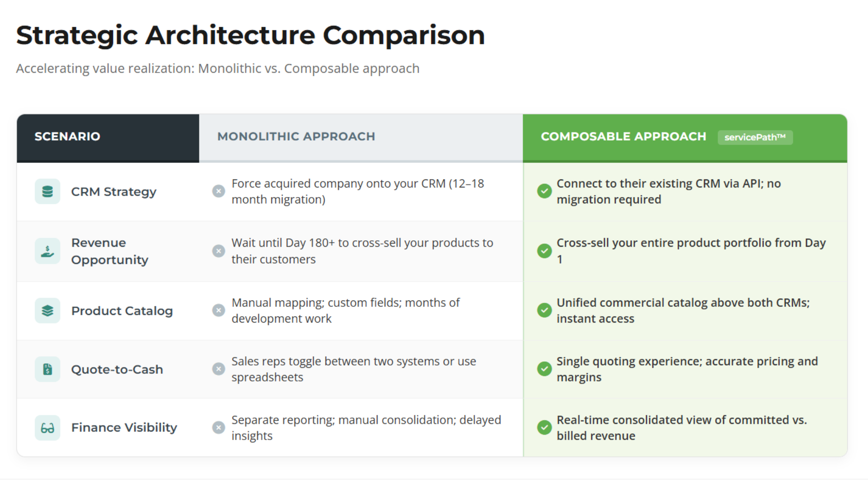Click the Strategic Architecture Comparison title
The image size is (868, 488).
pos(250,35)
